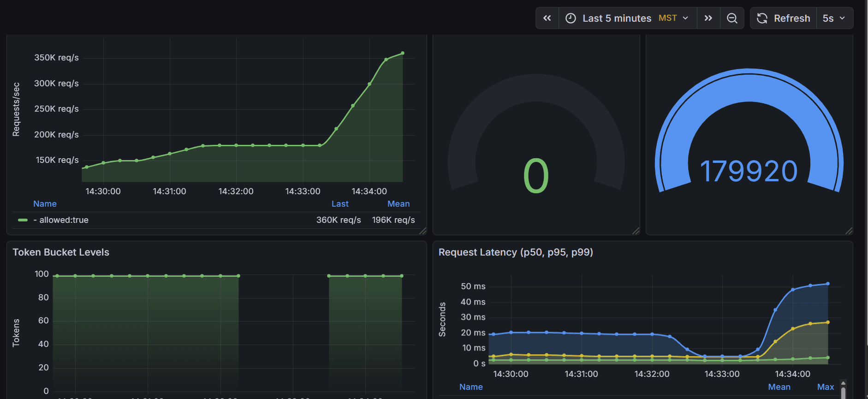Click the 350K req/s axis label
The image size is (868, 399).
coord(56,58)
